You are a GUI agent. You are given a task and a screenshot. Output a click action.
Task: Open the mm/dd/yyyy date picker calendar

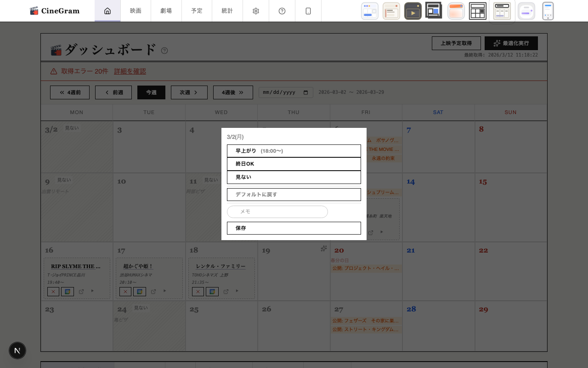[306, 92]
